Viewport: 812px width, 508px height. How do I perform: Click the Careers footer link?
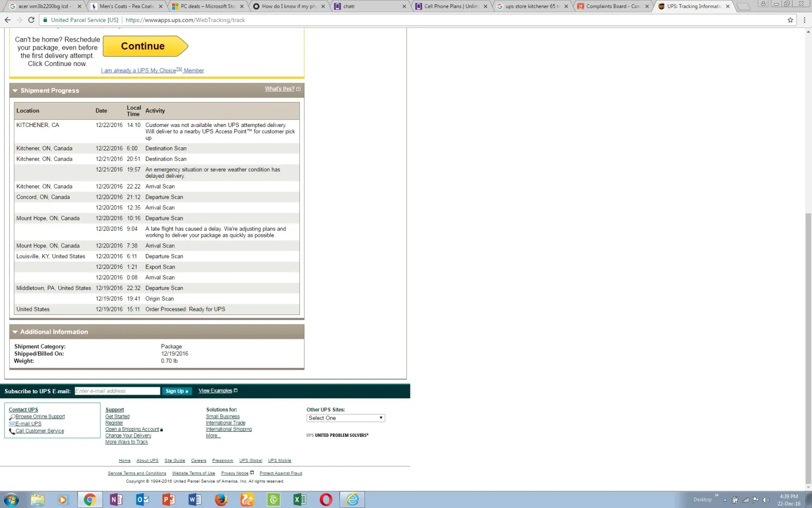click(x=198, y=461)
